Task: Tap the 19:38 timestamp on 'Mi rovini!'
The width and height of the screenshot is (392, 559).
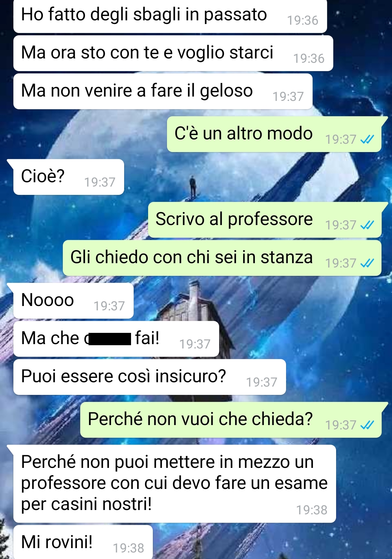Action: point(128,548)
